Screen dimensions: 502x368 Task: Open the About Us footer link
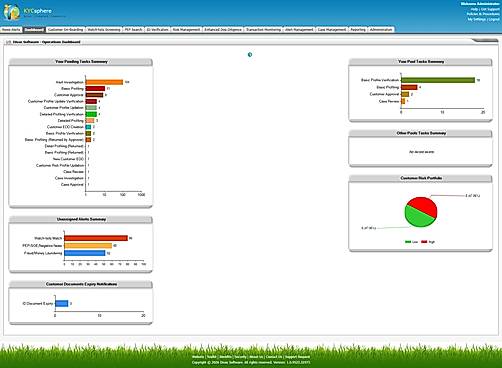256,357
